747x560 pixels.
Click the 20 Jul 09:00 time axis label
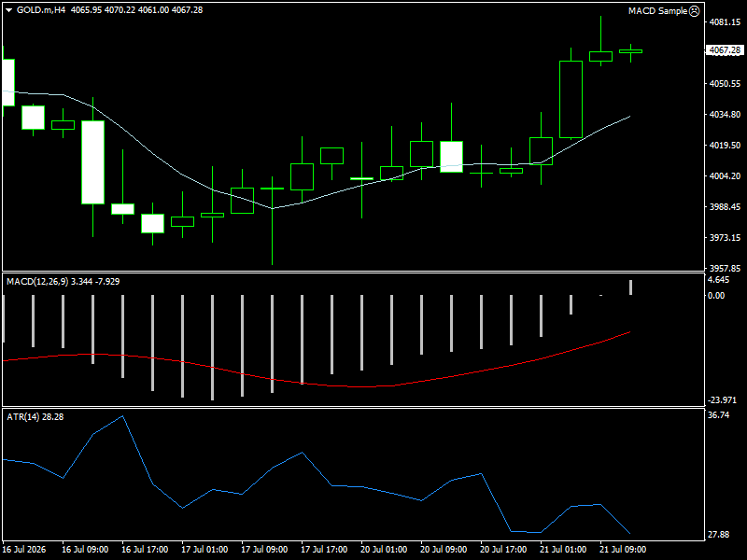pyautogui.click(x=444, y=550)
